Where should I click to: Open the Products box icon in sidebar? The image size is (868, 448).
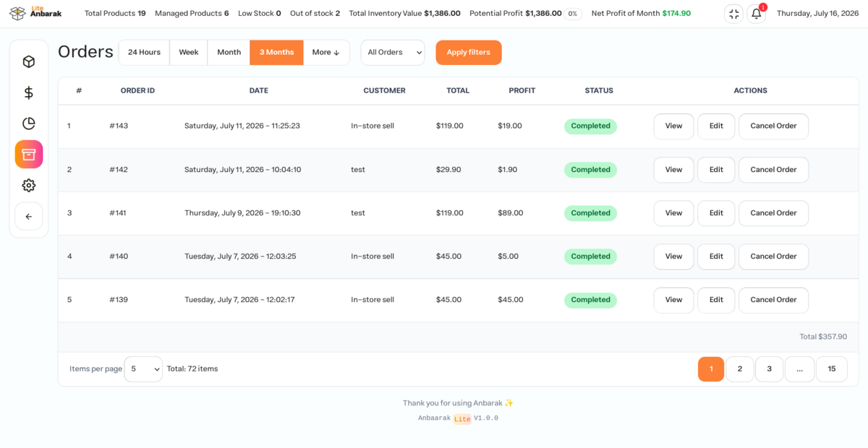(x=29, y=61)
